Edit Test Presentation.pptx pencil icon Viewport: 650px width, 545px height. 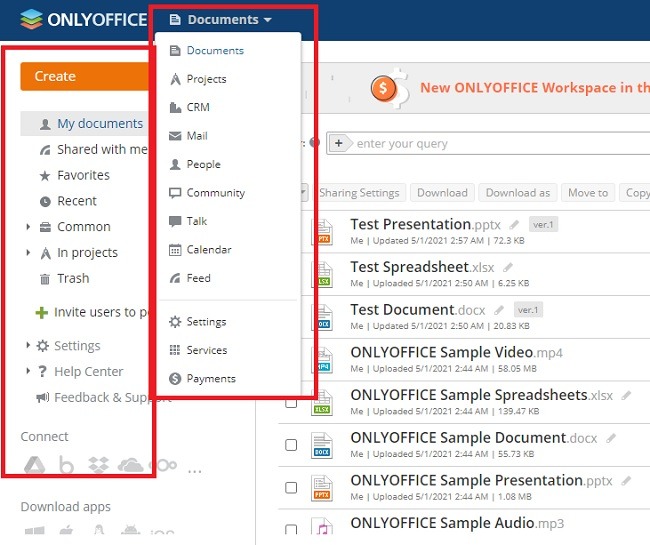pos(514,225)
